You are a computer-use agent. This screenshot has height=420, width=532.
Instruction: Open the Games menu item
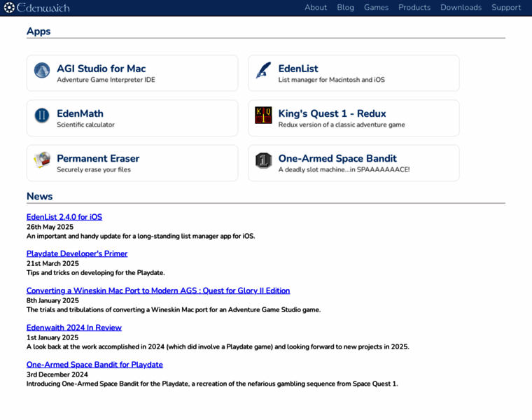[x=377, y=8]
